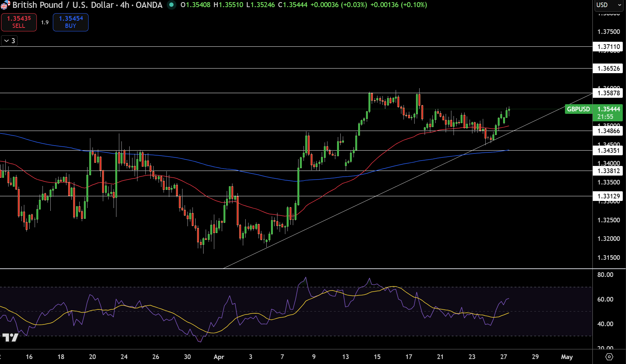Click the SELL 1.35435 button

(x=19, y=22)
